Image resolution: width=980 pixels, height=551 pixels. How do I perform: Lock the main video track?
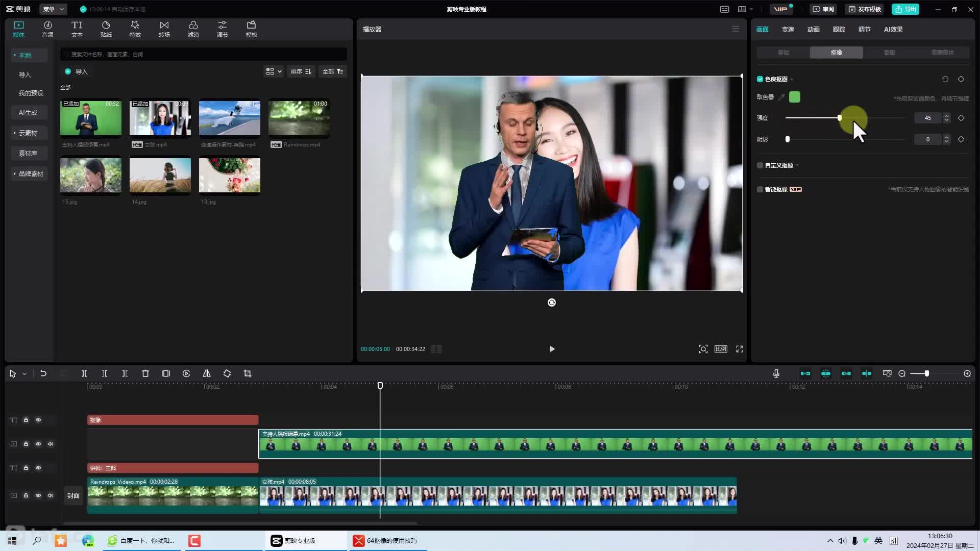26,495
